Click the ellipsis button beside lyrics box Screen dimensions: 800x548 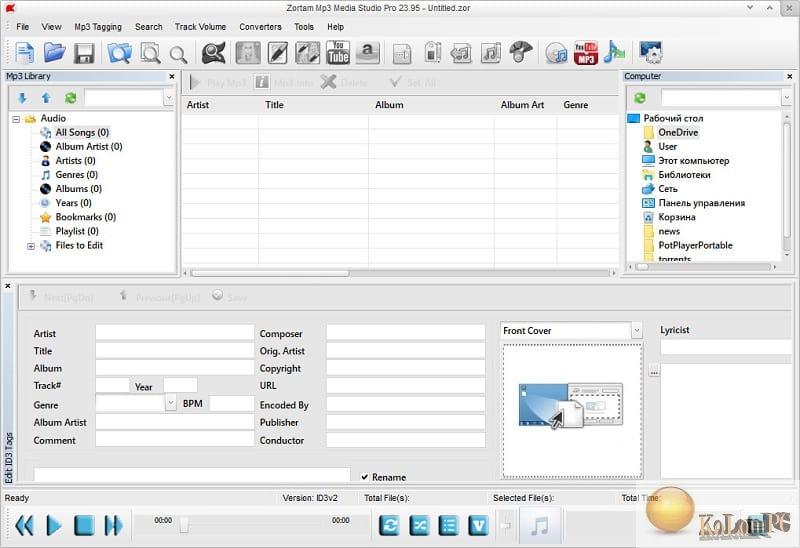(x=654, y=372)
